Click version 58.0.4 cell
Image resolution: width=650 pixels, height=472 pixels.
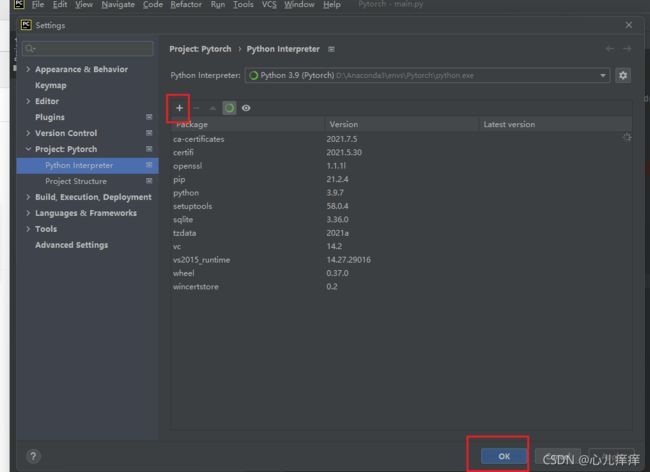click(x=337, y=206)
